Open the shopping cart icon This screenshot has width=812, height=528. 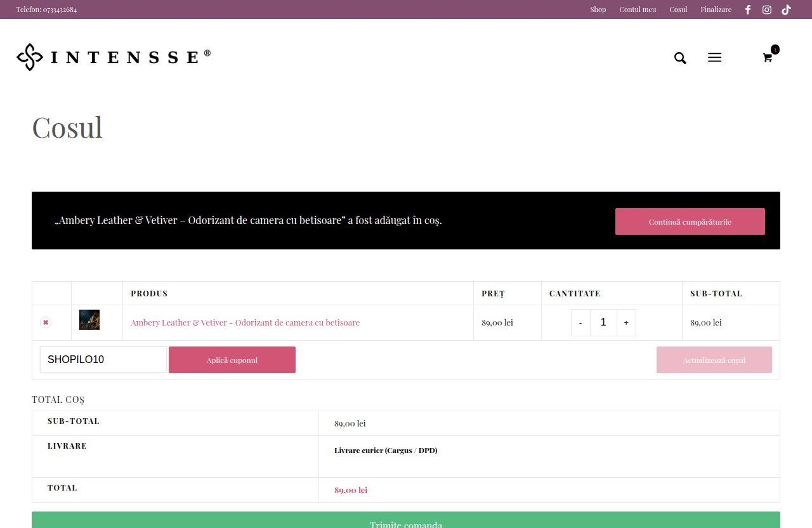click(768, 58)
